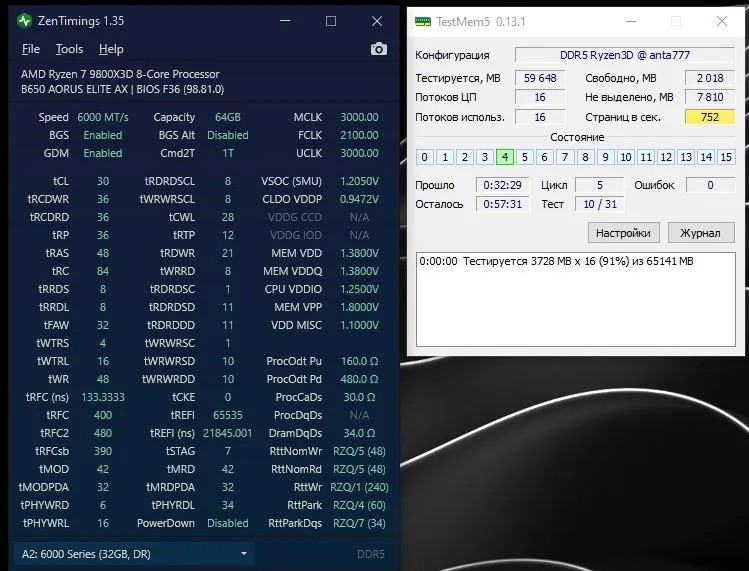The height and width of the screenshot is (571, 749).
Task: Click the Cmd2T value 1T
Action: click(228, 153)
